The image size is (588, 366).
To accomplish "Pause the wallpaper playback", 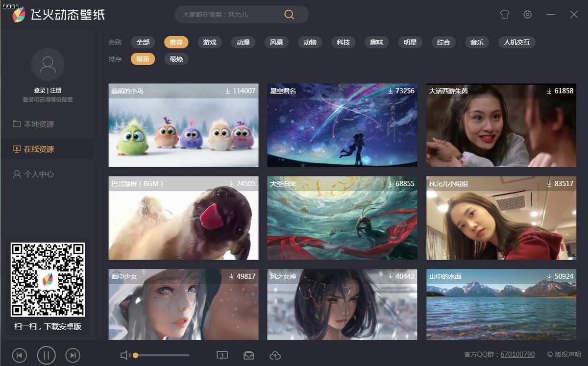I will click(46, 355).
